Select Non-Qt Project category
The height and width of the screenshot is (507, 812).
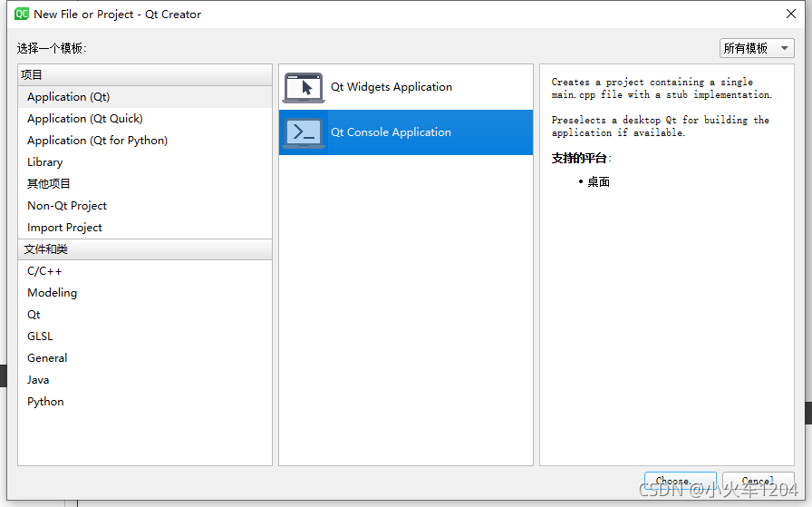pyautogui.click(x=144, y=206)
